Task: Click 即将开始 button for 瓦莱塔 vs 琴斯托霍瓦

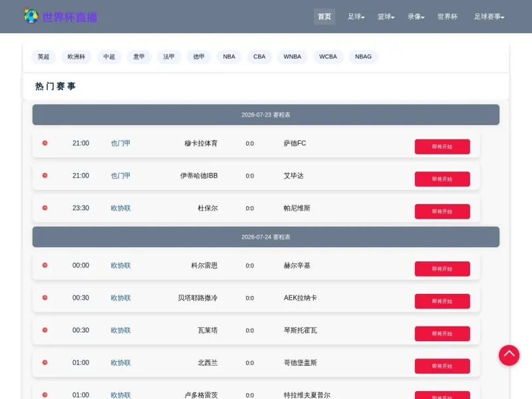Action: point(442,334)
